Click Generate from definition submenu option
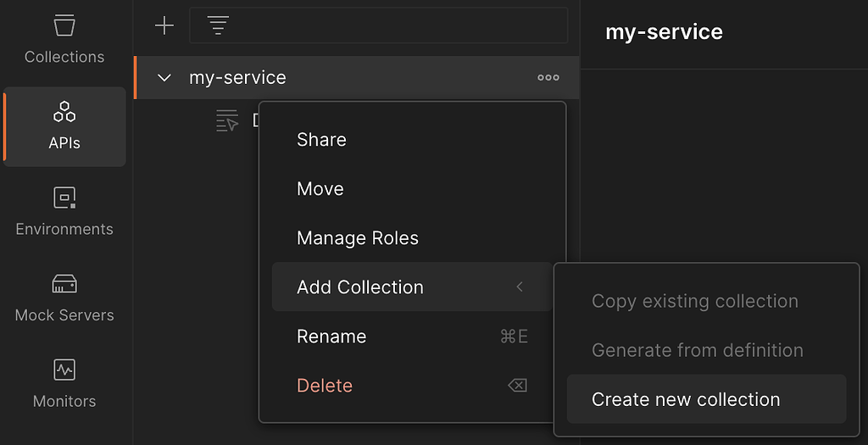This screenshot has width=868, height=445. [697, 350]
